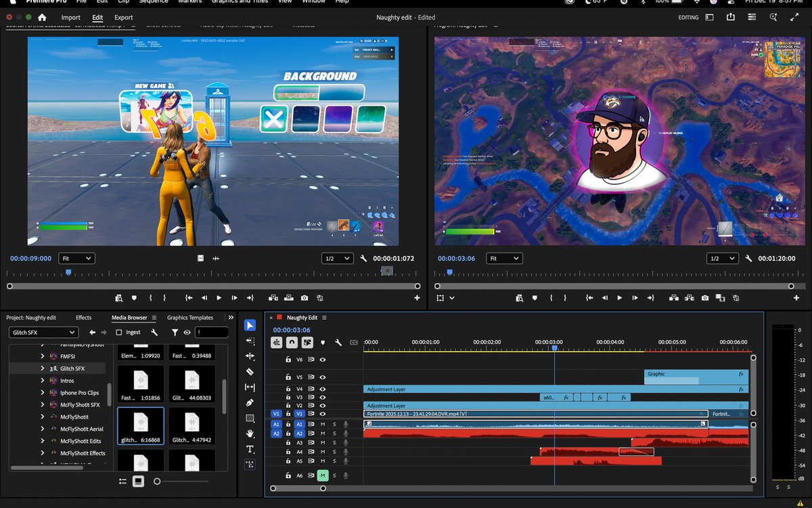This screenshot has width=812, height=508.
Task: Open the Window menu
Action: (x=313, y=2)
